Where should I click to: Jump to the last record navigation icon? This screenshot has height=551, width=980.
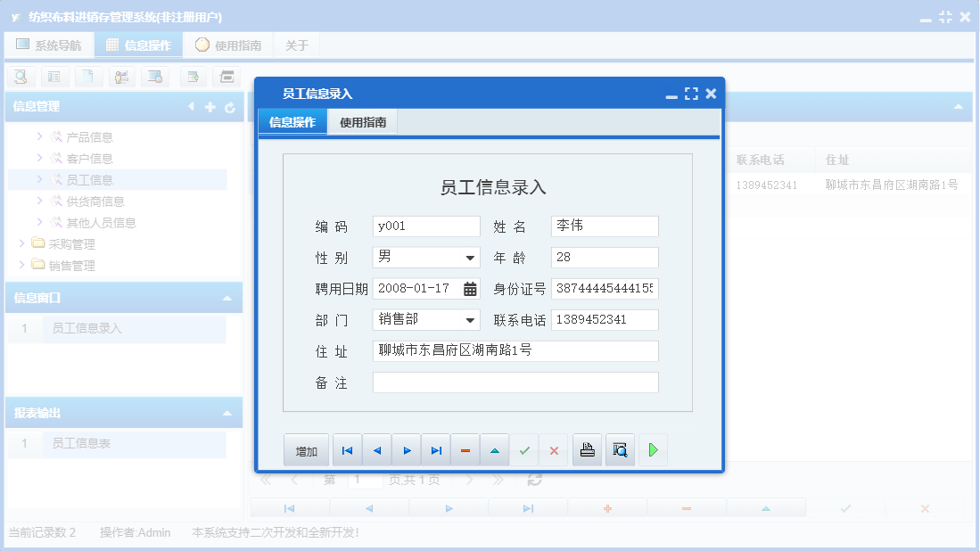[x=436, y=450]
